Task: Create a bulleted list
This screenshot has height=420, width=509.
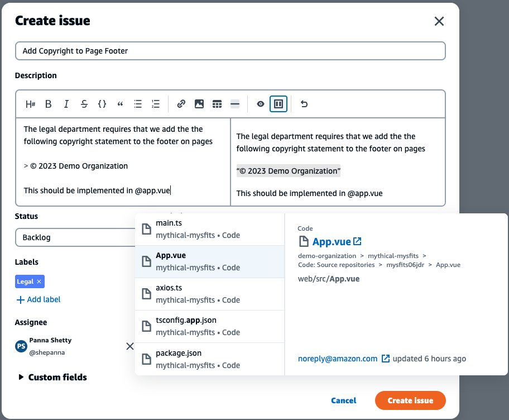Action: [137, 103]
